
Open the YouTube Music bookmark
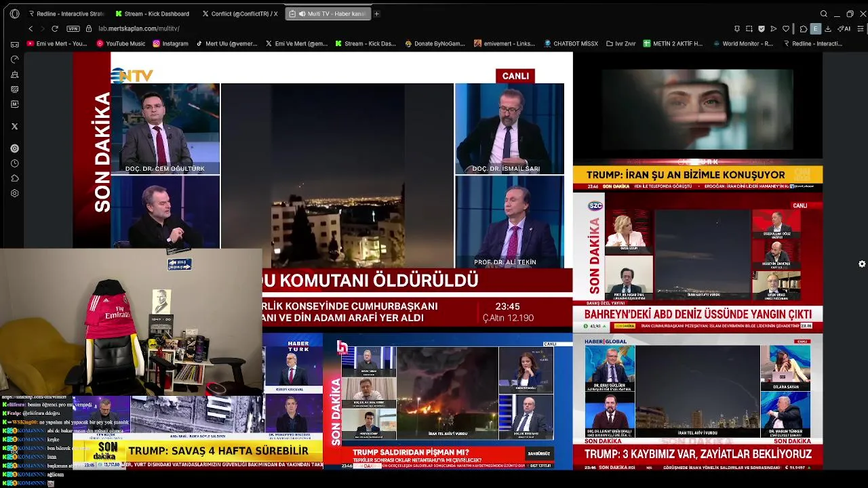[x=121, y=43]
